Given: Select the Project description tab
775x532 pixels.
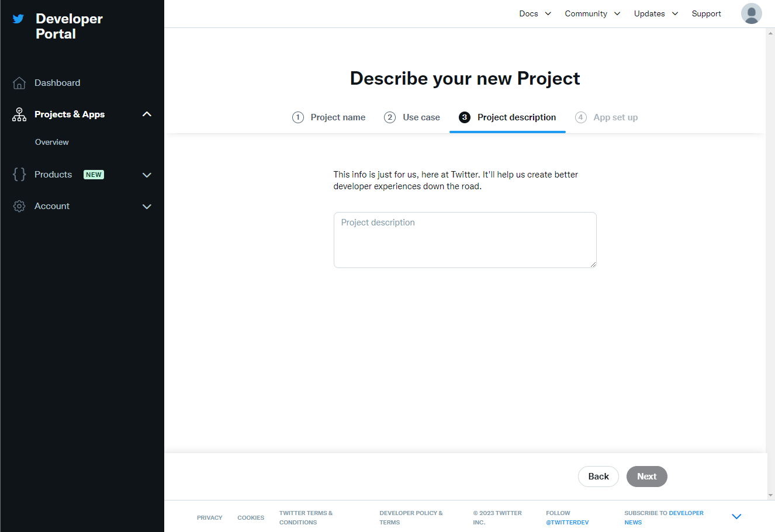Looking at the screenshot, I should click(x=516, y=117).
